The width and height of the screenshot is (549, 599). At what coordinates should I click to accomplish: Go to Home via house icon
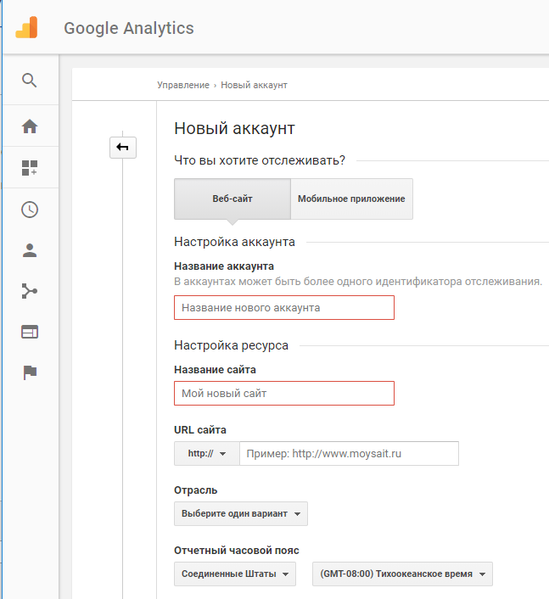coord(29,126)
